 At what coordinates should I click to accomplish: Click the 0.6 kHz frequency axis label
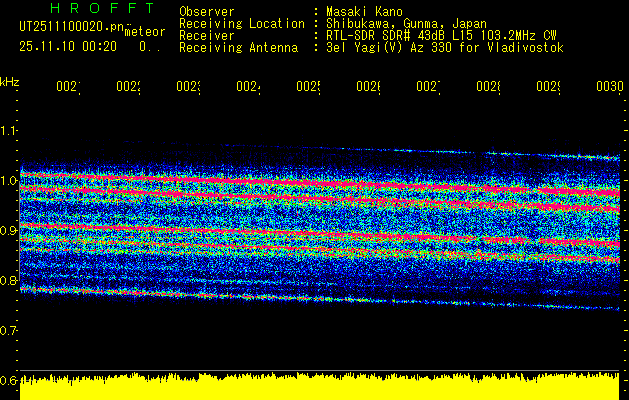point(9,380)
